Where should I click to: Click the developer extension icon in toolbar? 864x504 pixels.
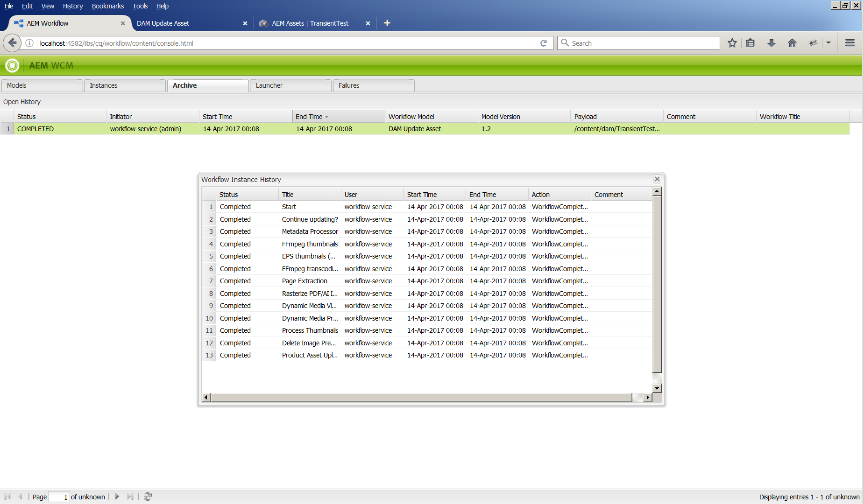click(x=813, y=43)
